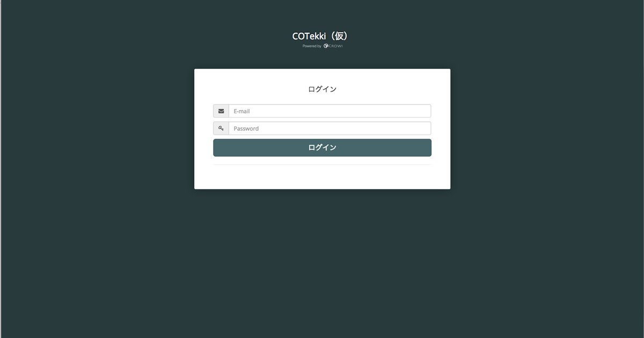
Task: Click the 仮 character in the title
Action: (x=339, y=36)
